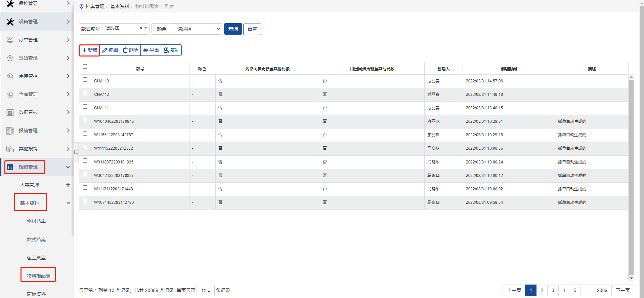644x298 pixels.
Task: Open 物料档案 in the sidebar menu
Action: (x=36, y=221)
